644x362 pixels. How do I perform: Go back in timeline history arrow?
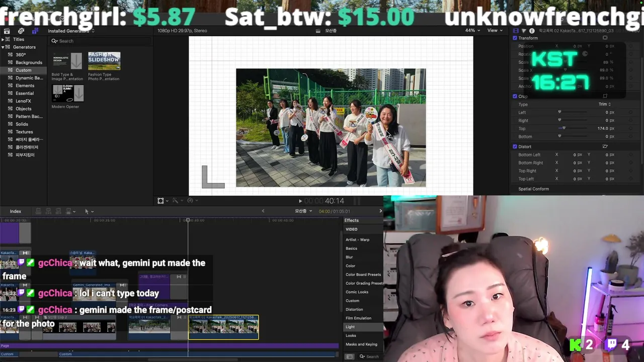point(263,211)
